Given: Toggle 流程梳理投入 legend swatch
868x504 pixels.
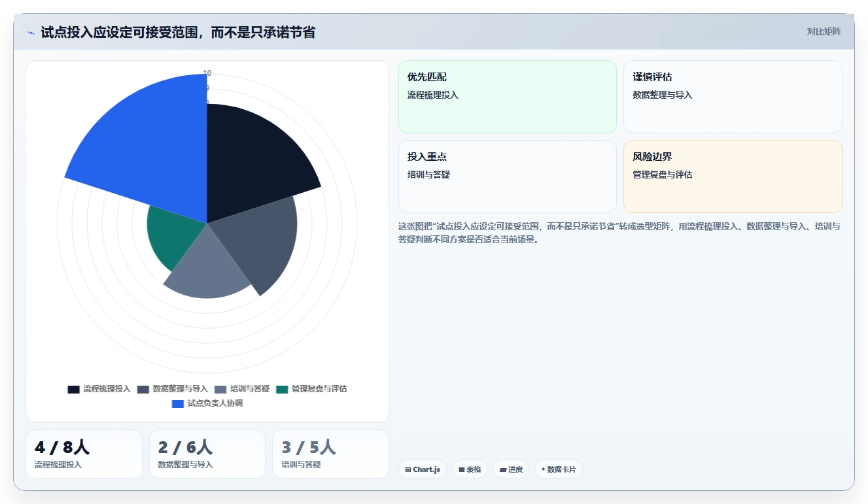Looking at the screenshot, I should coord(73,389).
